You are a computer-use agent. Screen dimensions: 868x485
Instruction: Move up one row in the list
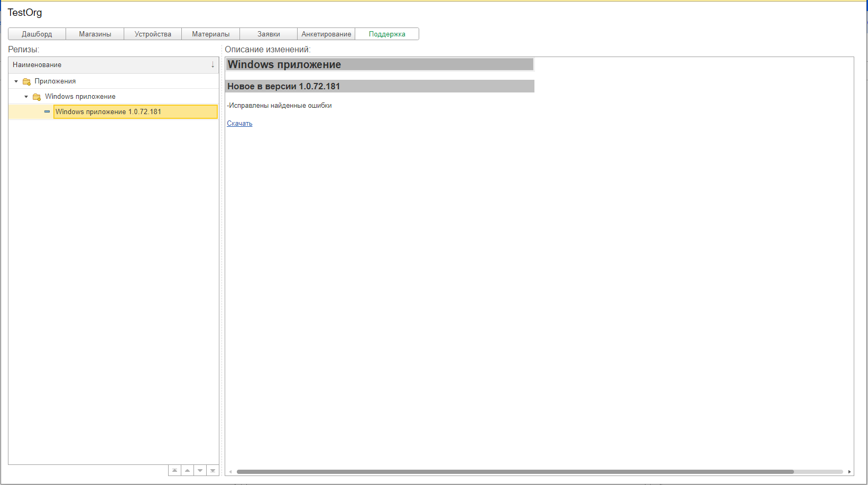pyautogui.click(x=187, y=470)
